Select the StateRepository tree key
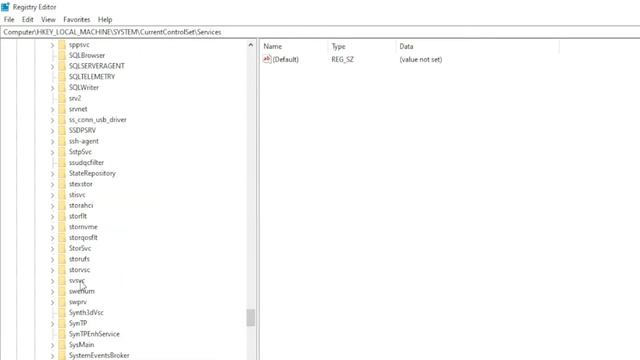 (x=92, y=173)
